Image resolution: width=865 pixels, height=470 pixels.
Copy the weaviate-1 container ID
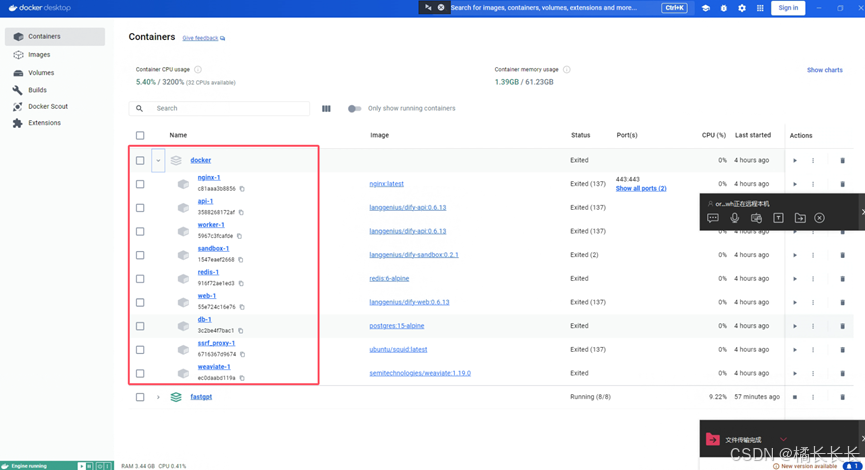(242, 378)
